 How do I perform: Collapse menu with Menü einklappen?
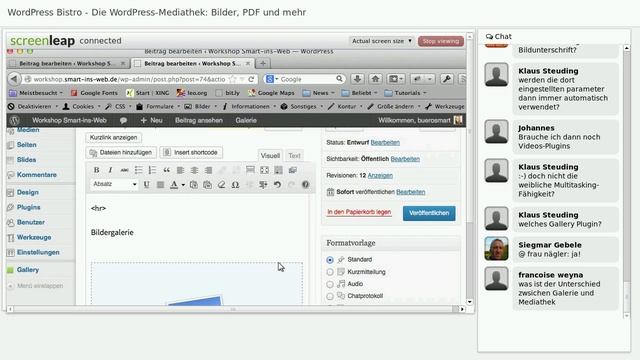click(36, 286)
